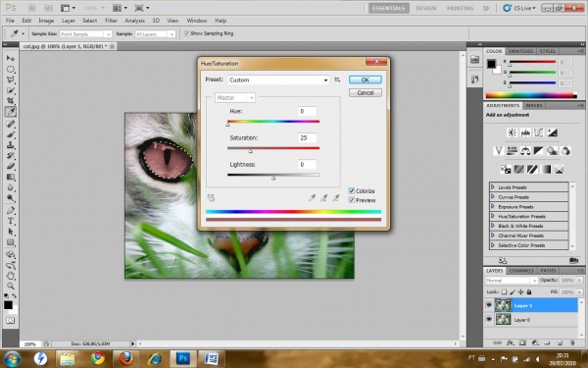588x368 pixels.
Task: Uncheck the Colorize checkbox
Action: (x=352, y=190)
